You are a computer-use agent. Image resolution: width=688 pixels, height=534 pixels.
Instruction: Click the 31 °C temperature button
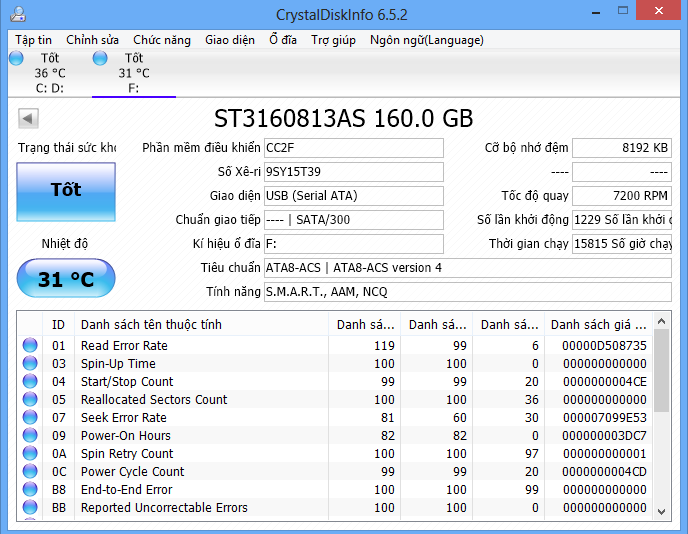tap(66, 280)
